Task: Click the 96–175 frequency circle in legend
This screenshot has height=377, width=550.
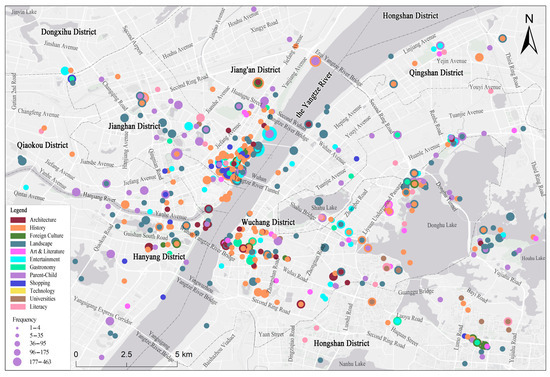Action: [x=17, y=352]
